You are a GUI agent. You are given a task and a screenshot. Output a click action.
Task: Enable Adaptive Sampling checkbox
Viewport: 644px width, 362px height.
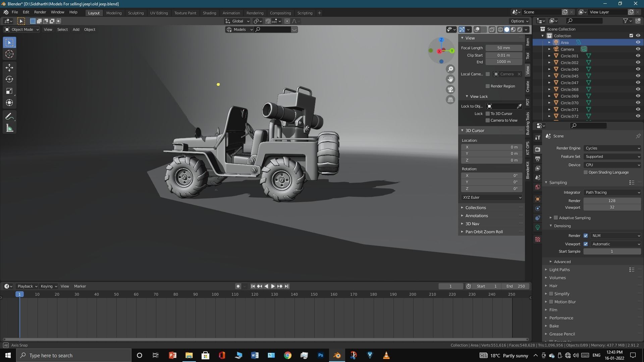[556, 218]
